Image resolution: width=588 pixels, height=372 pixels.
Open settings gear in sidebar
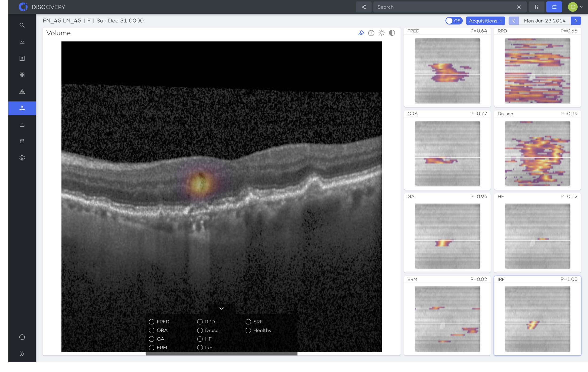pos(22,158)
